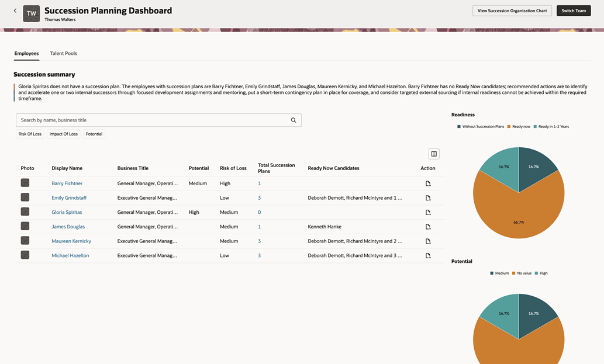Open the Impact Of Loss filter
This screenshot has height=364, width=604.
pos(63,134)
